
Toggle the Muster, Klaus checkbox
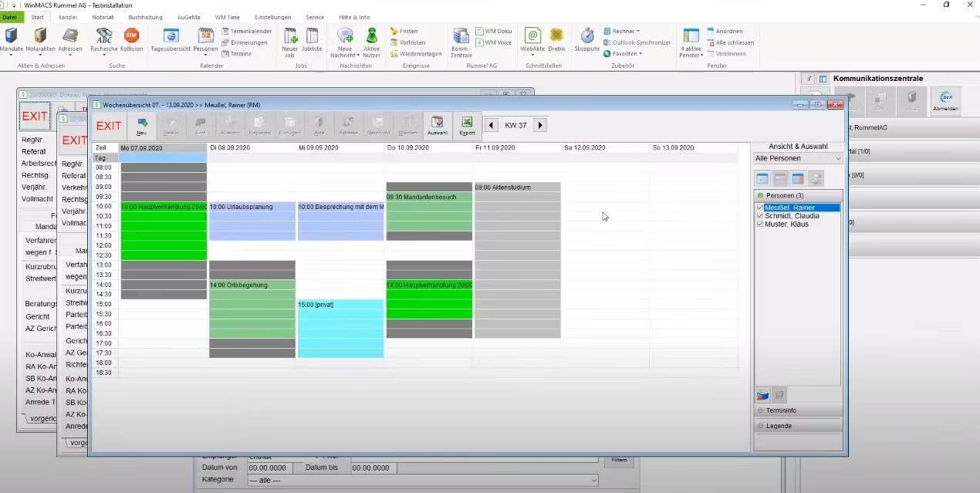(x=760, y=224)
